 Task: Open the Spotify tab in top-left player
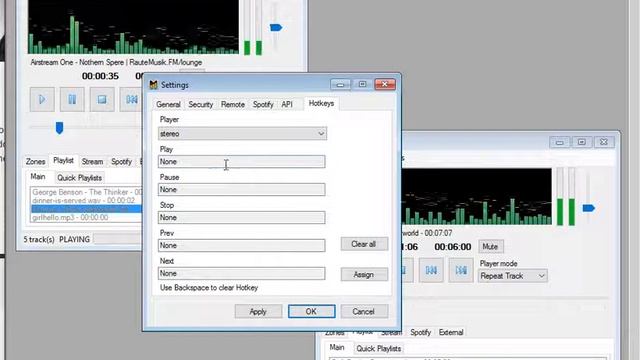121,162
